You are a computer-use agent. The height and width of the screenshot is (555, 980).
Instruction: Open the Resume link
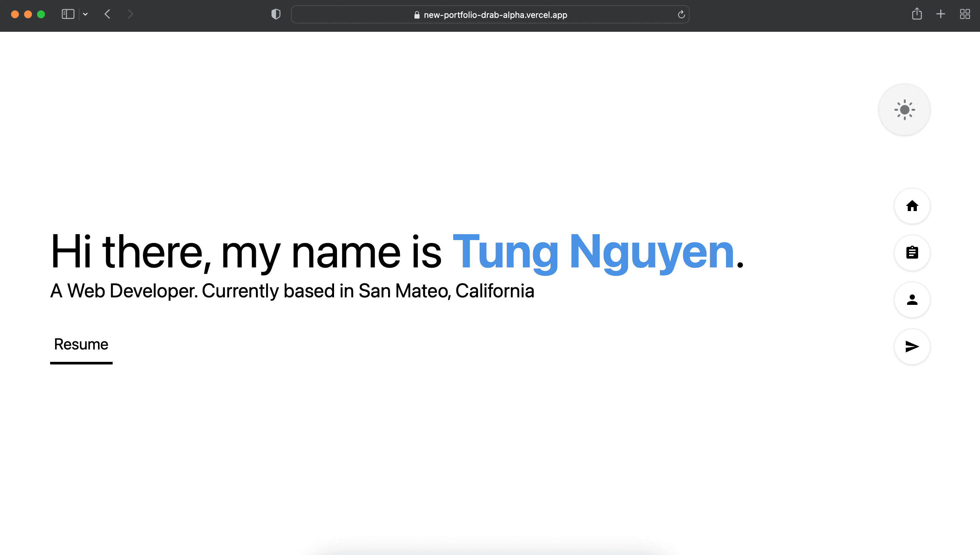pos(81,345)
